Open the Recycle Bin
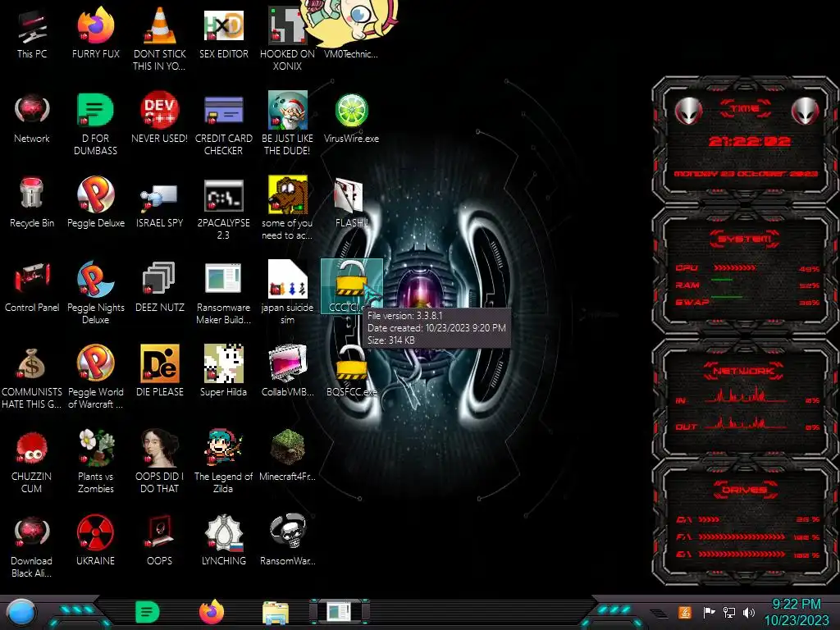840x630 pixels. tap(32, 203)
